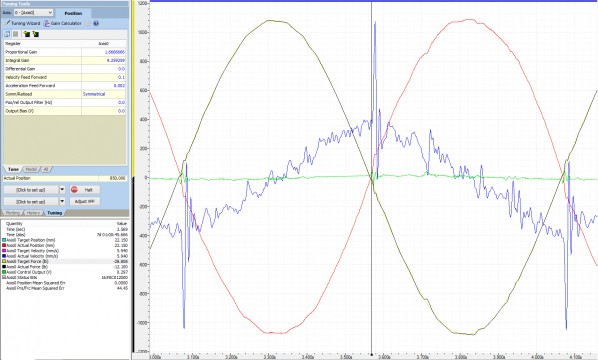Edit the Proportional Gain value
Image resolution: width=598 pixels, height=360 pixels.
pos(104,52)
